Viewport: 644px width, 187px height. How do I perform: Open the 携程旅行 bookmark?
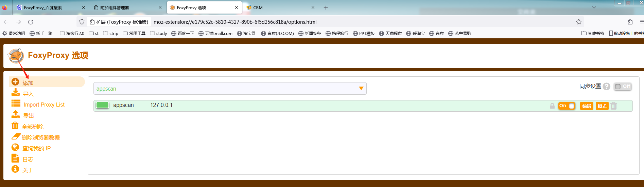click(x=337, y=33)
